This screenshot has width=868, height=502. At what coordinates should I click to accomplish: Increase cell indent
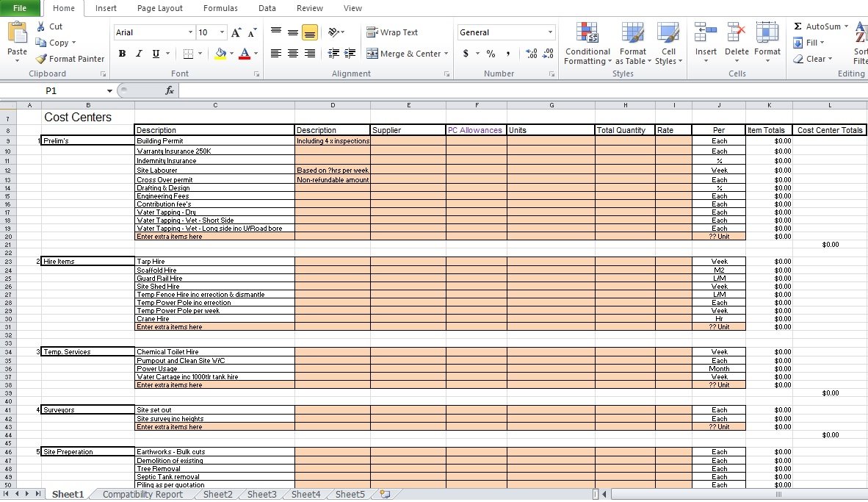click(x=350, y=54)
